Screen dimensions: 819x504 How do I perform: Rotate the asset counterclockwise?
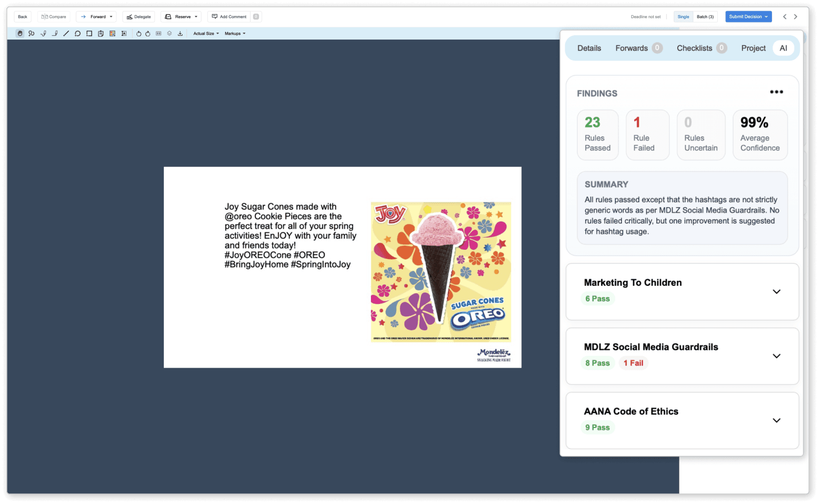point(139,33)
